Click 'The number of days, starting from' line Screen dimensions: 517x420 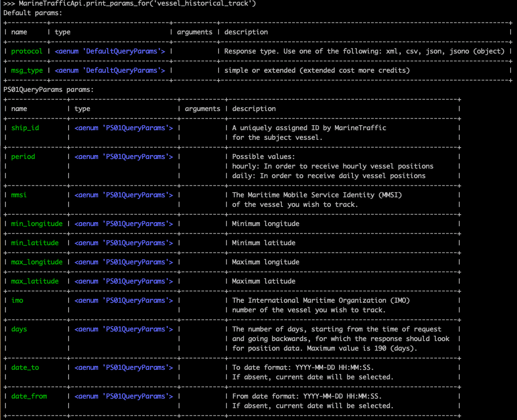tap(337, 329)
